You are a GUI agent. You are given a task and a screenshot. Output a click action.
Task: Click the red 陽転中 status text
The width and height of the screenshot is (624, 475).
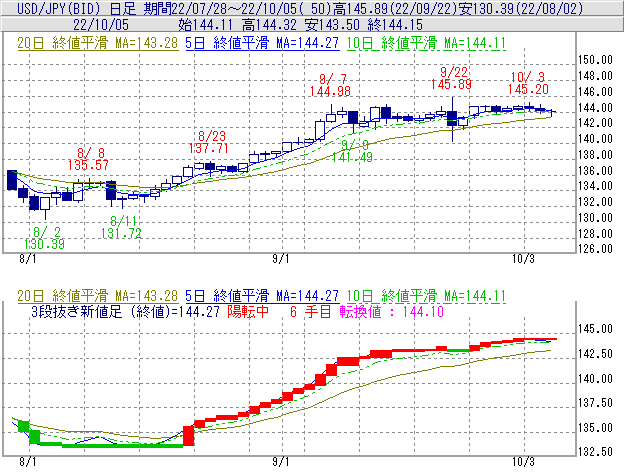tap(248, 311)
